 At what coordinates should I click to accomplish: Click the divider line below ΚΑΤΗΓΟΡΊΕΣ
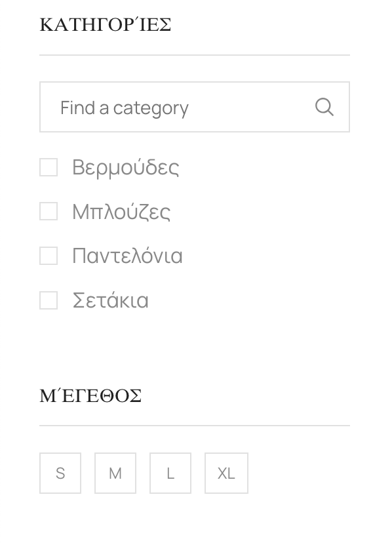point(195,54)
